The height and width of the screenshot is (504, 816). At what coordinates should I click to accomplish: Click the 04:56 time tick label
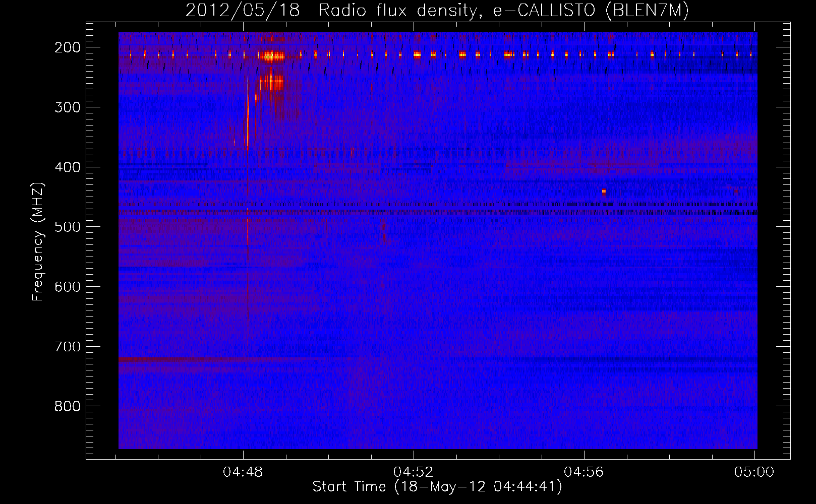click(x=584, y=472)
